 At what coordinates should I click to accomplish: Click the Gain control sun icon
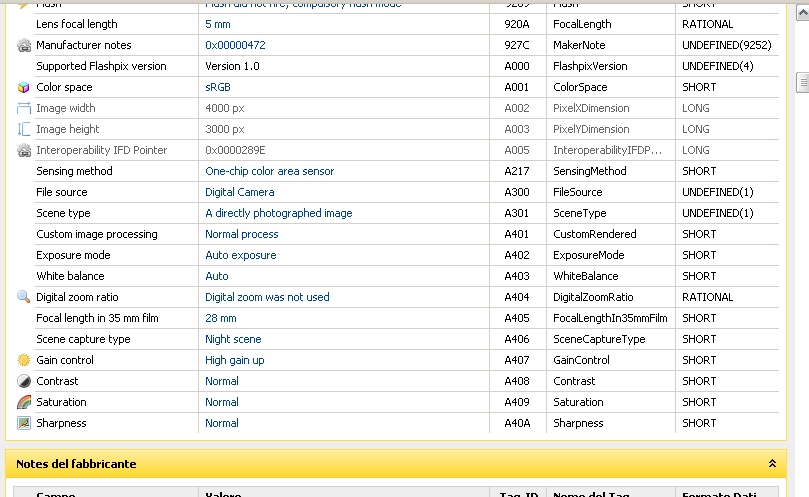pos(24,360)
